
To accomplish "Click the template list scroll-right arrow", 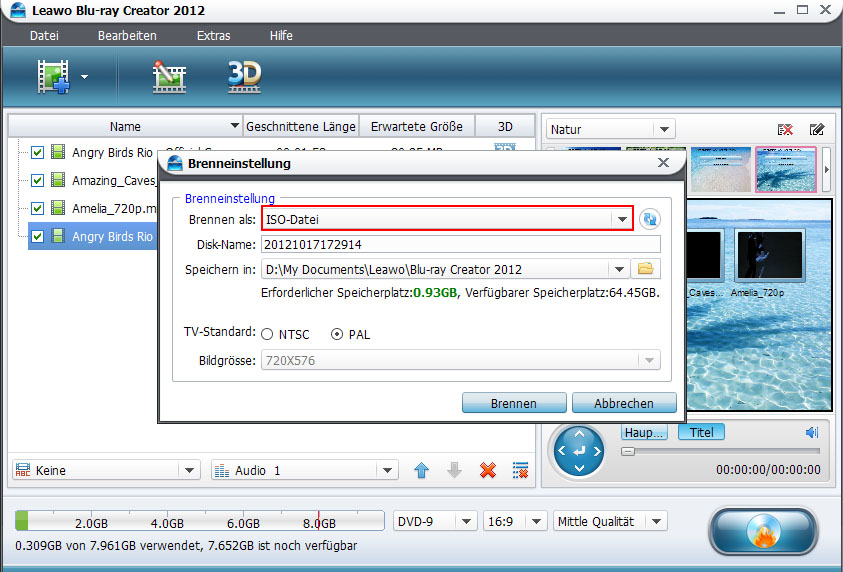I will click(826, 169).
